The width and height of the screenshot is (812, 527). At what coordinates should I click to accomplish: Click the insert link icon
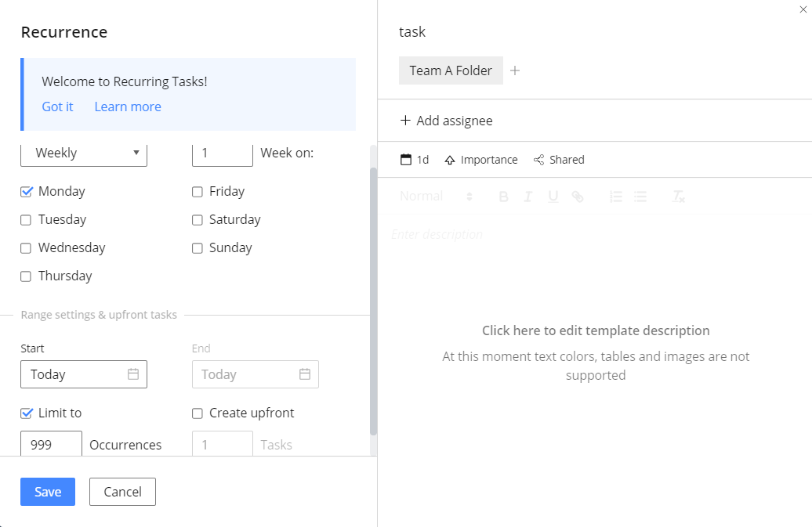[578, 197]
